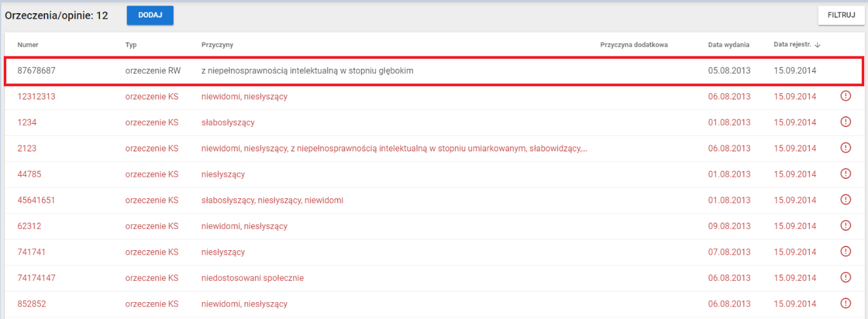Click warning icon in row 44785

pyautogui.click(x=846, y=174)
